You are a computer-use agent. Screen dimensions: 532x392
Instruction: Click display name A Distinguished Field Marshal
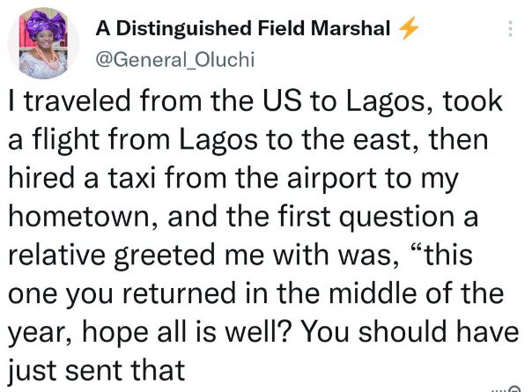(x=241, y=29)
